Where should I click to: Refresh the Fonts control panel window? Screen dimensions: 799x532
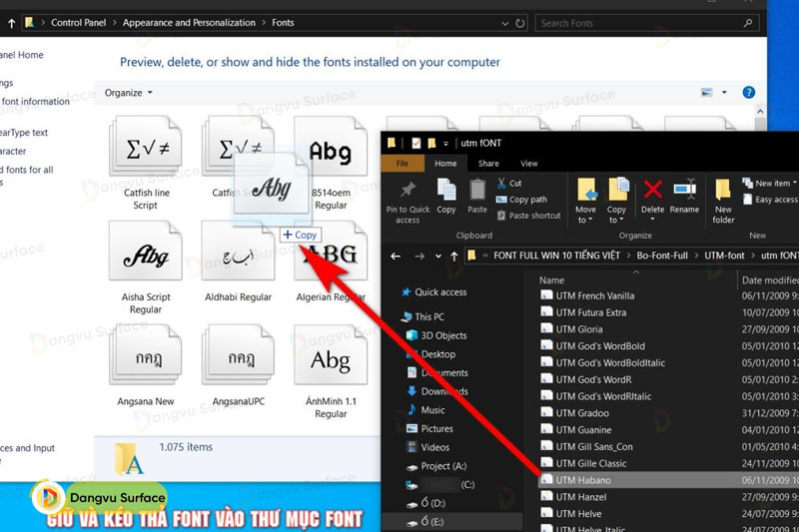[x=519, y=23]
